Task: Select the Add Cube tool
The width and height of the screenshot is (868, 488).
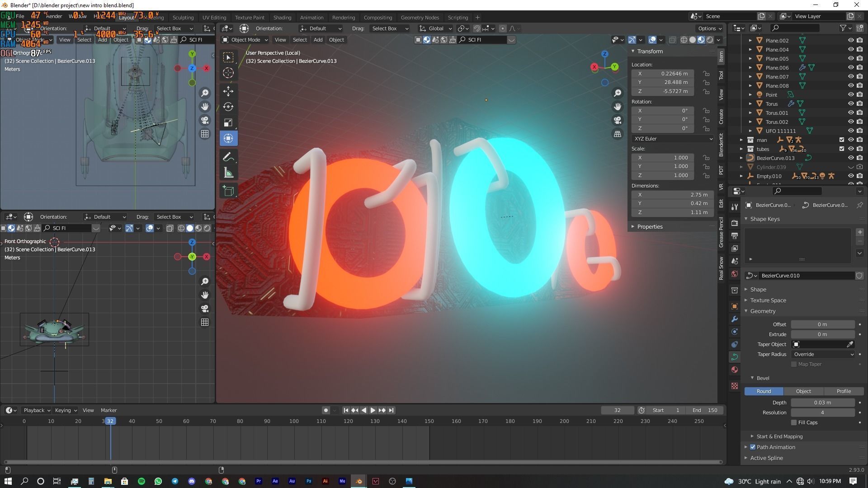Action: point(228,191)
